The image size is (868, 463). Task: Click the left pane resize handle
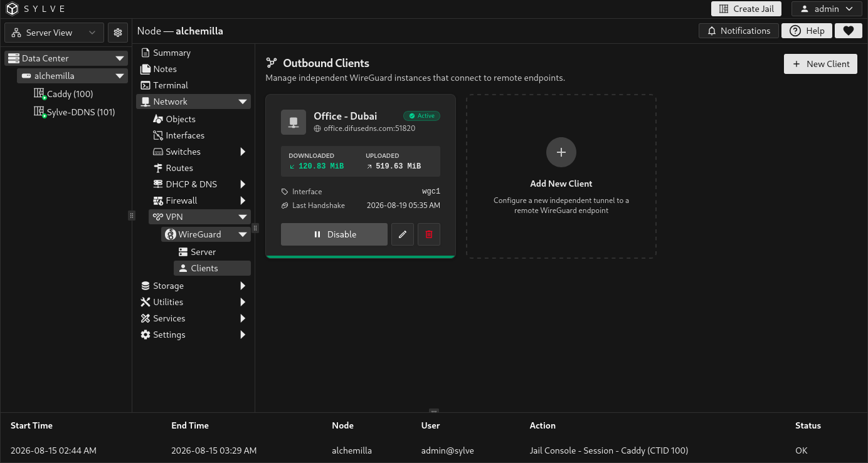[x=132, y=215]
